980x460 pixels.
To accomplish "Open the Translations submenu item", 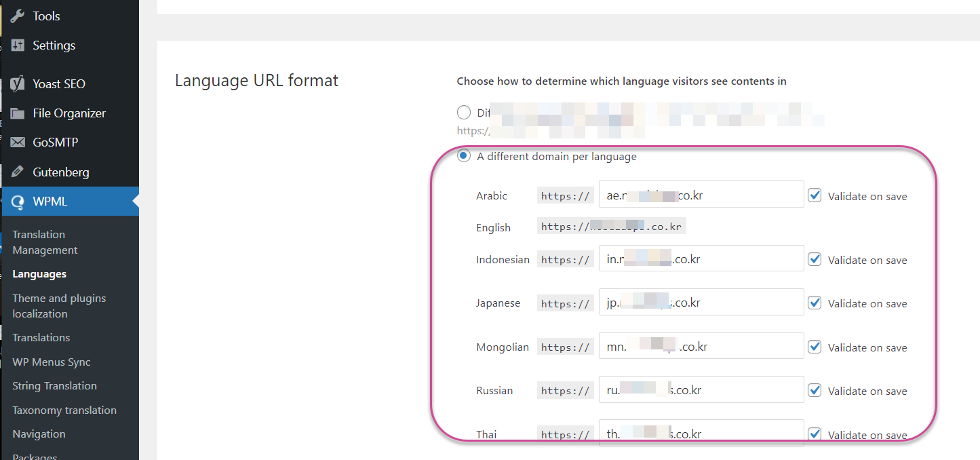I will click(41, 337).
